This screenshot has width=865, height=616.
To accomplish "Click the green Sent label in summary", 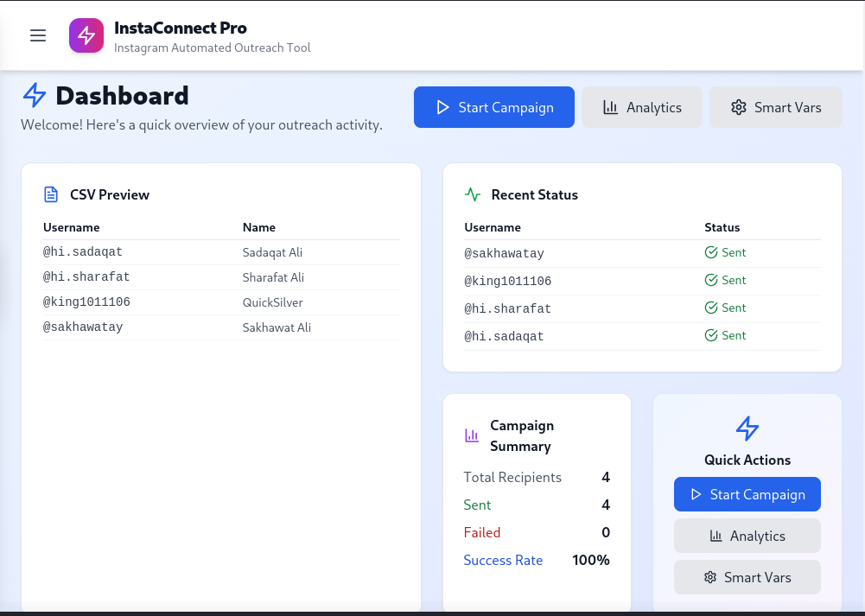I will (x=477, y=505).
